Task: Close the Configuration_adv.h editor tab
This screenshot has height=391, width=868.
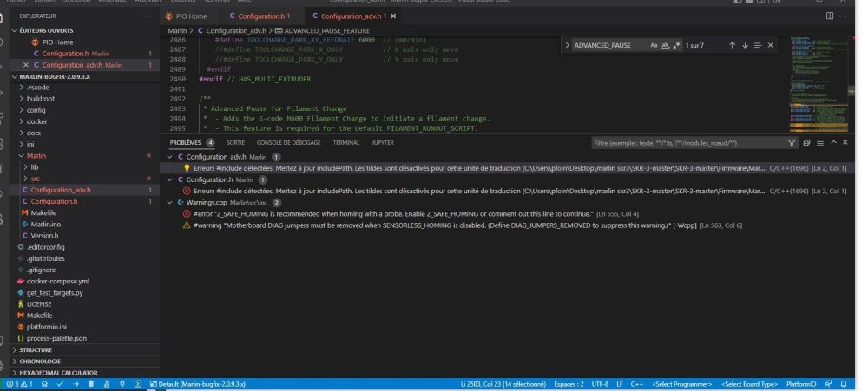Action: pos(393,16)
